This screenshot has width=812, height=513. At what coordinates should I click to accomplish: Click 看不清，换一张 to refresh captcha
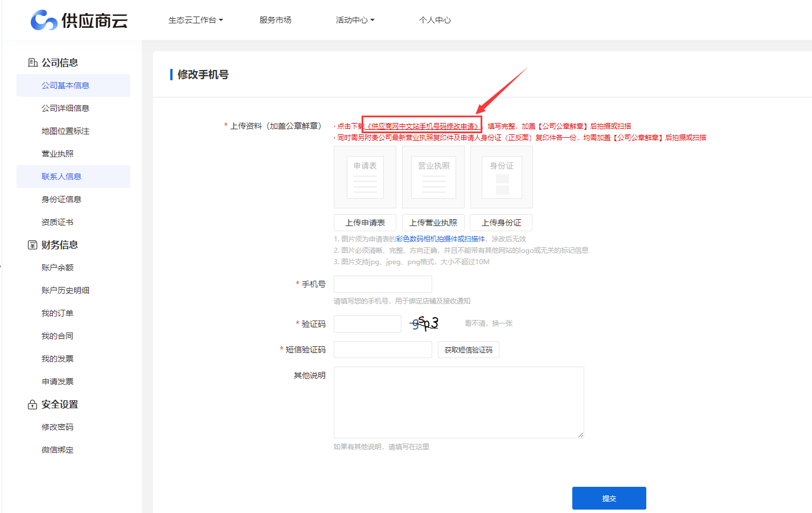[489, 323]
